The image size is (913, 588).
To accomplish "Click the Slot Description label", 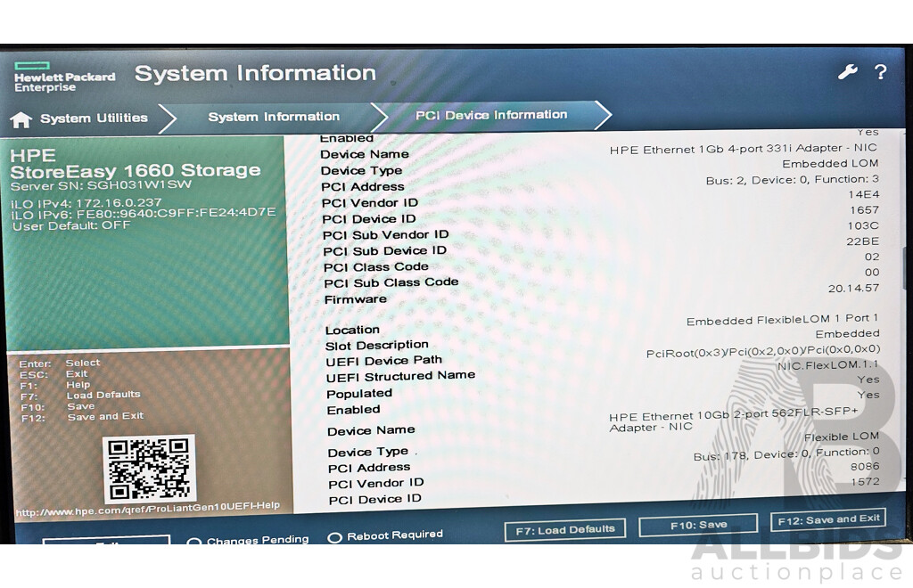I will click(377, 346).
